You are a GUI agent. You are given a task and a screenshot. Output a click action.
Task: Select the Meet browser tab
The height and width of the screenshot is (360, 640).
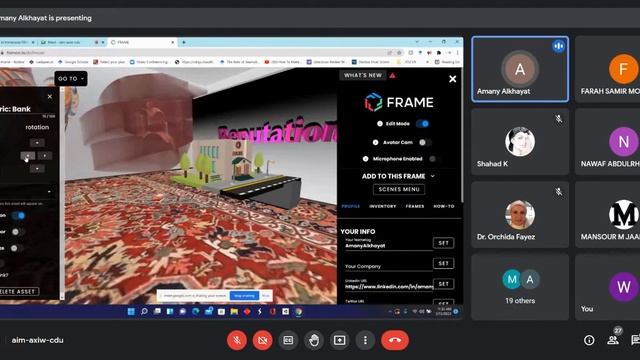(73, 42)
